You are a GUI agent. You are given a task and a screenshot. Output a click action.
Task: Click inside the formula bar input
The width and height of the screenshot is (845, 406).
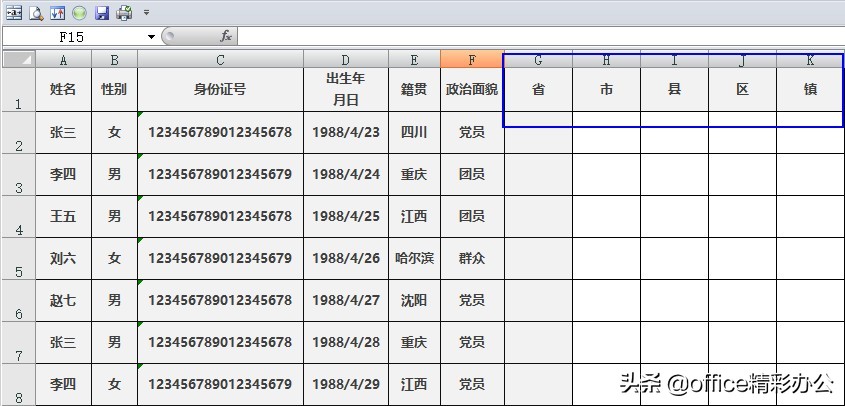pyautogui.click(x=541, y=37)
